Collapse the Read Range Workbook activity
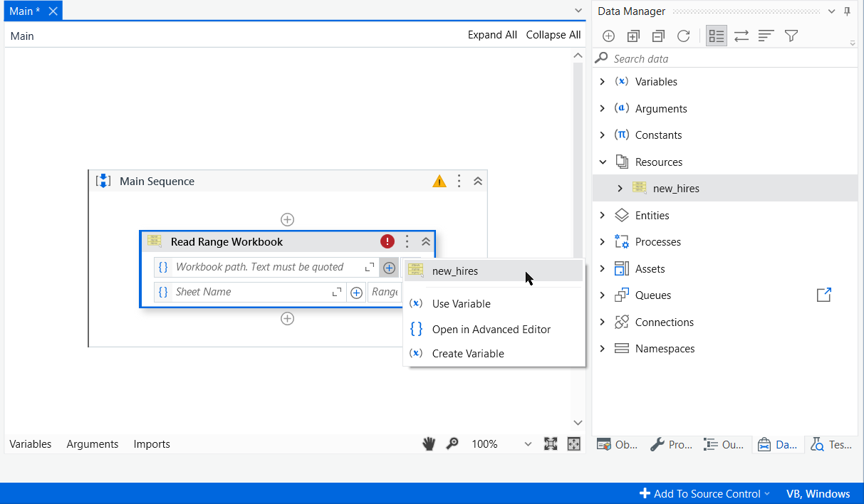This screenshot has width=864, height=504. click(426, 241)
